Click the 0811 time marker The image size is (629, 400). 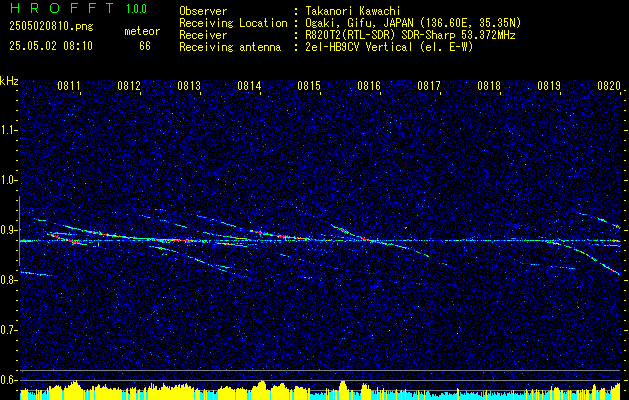pos(69,85)
